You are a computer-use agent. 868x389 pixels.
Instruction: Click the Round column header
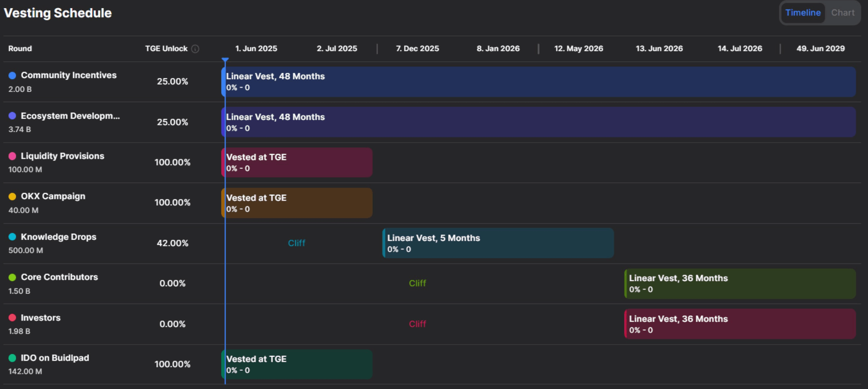(x=20, y=49)
